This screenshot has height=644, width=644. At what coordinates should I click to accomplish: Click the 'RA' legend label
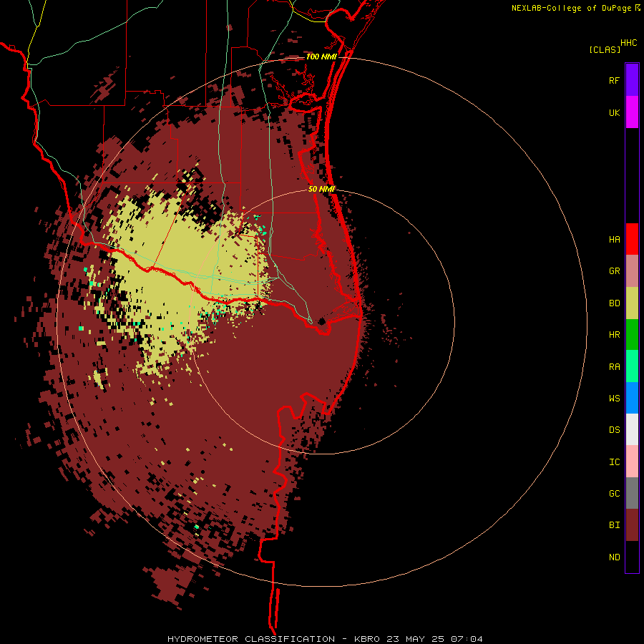click(x=614, y=367)
